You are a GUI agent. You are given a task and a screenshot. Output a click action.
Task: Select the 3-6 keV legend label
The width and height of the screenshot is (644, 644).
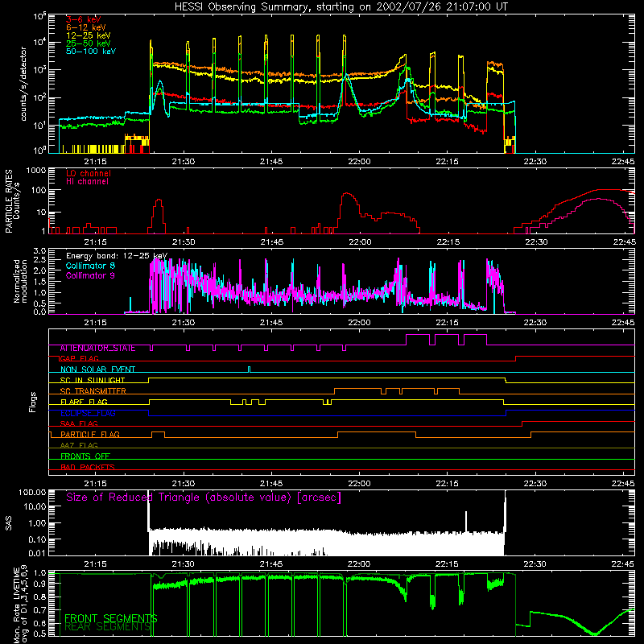(84, 19)
